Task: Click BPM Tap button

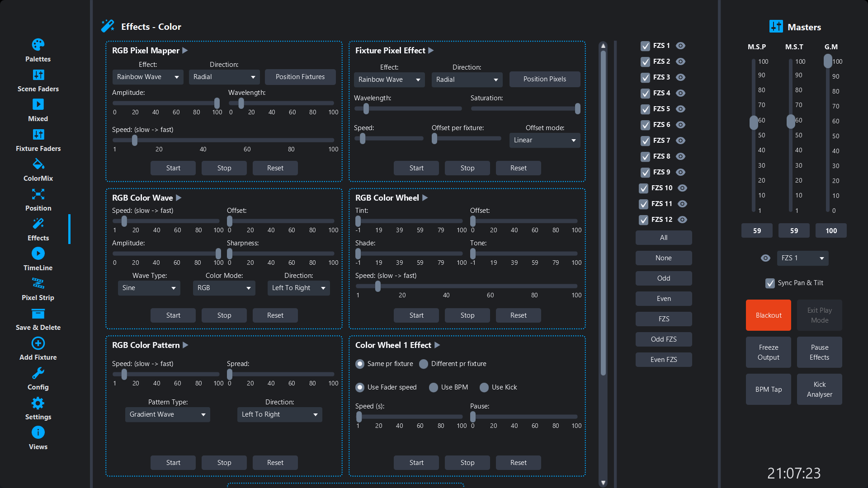Action: coord(769,389)
